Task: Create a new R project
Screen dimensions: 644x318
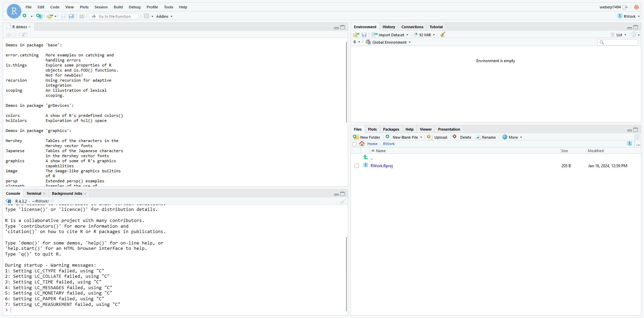Action: click(39, 16)
